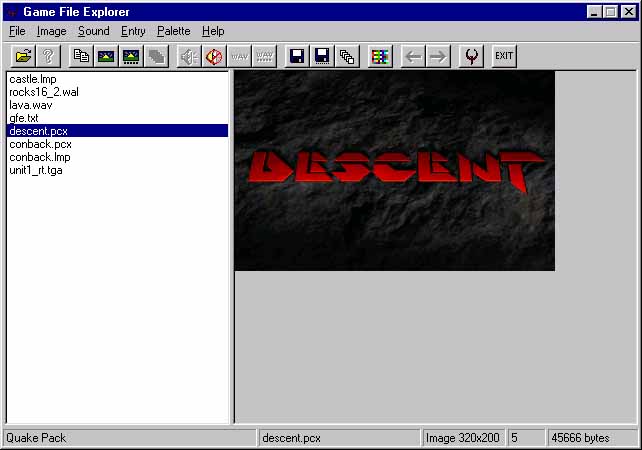Image resolution: width=642 pixels, height=450 pixels.
Task: Click the copy documents toolbar icon
Action: 81,56
